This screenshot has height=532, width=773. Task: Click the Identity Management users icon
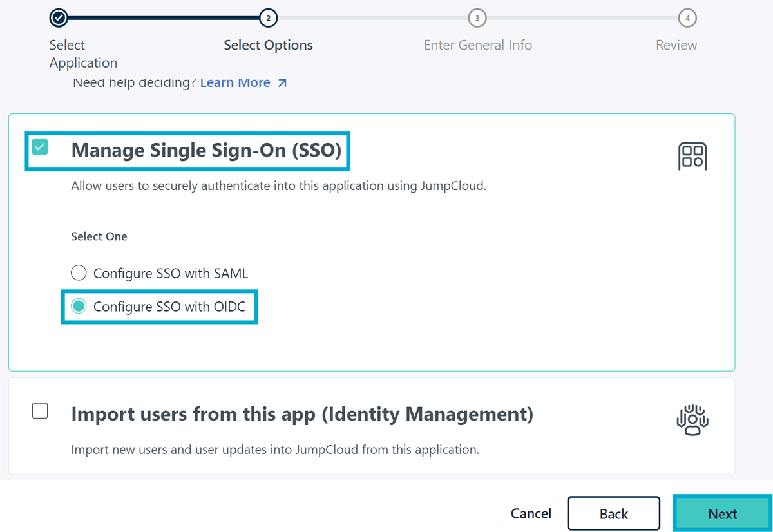[x=692, y=419]
